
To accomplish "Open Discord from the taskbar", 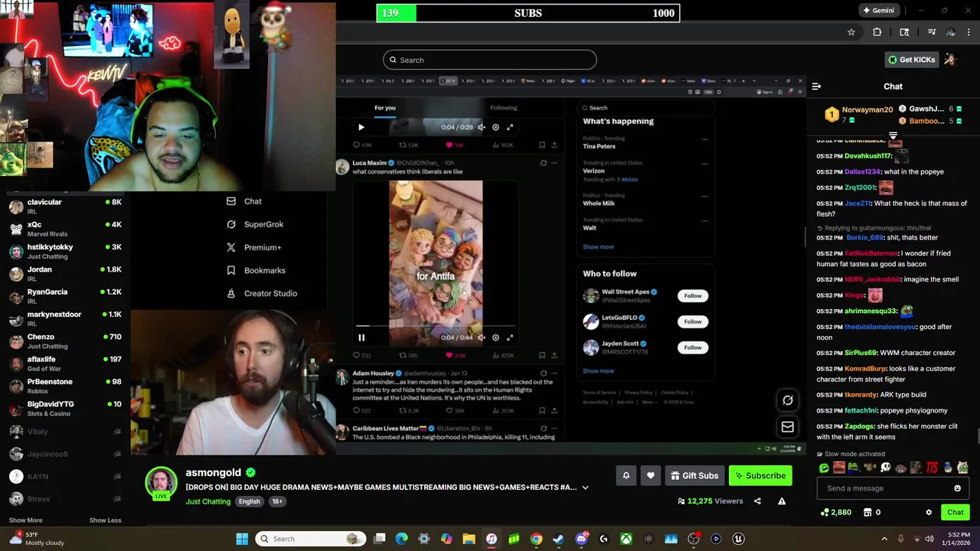I will [x=581, y=539].
